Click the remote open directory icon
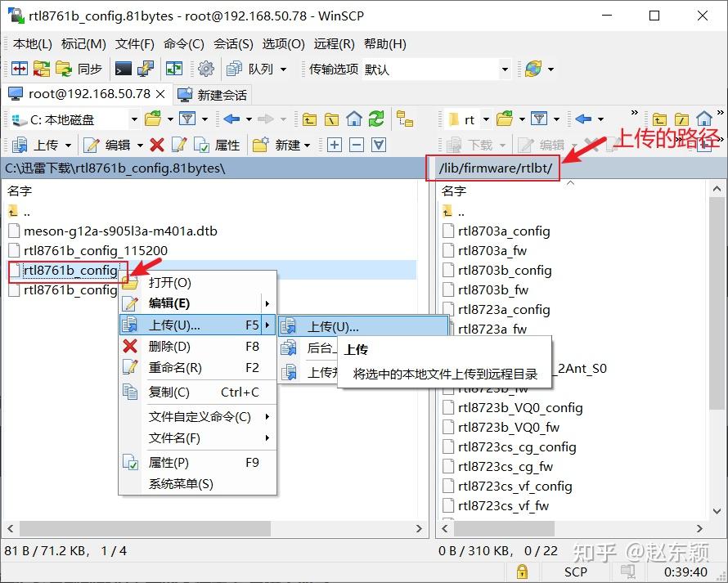The height and width of the screenshot is (583, 728). point(505,119)
